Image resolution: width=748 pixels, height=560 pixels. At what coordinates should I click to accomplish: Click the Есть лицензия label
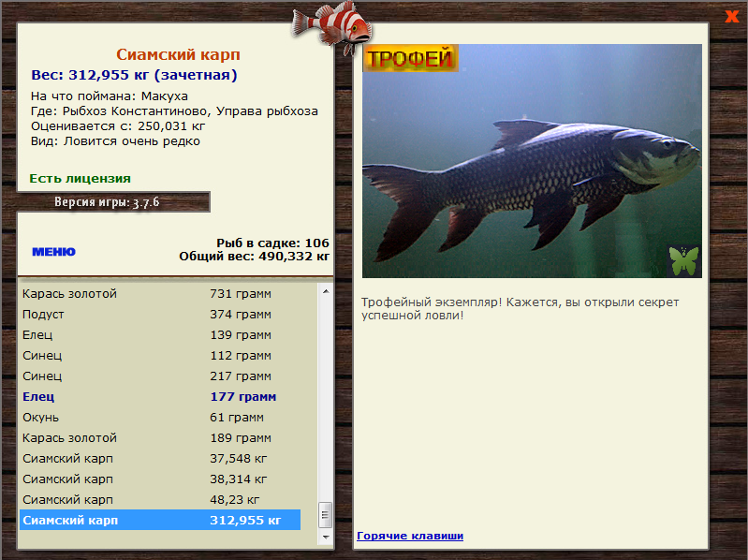point(81,179)
